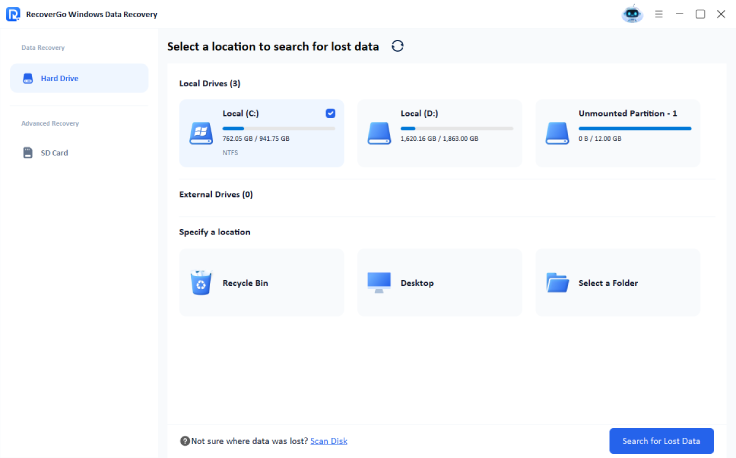The height and width of the screenshot is (458, 736).
Task: Click the Data Recovery sidebar label
Action: coord(43,47)
